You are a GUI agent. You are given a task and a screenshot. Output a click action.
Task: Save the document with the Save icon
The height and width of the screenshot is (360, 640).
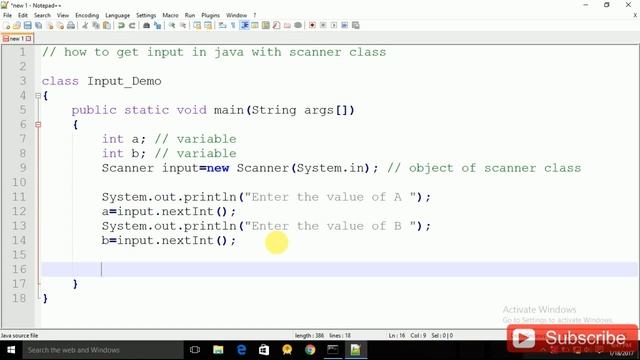27,25
